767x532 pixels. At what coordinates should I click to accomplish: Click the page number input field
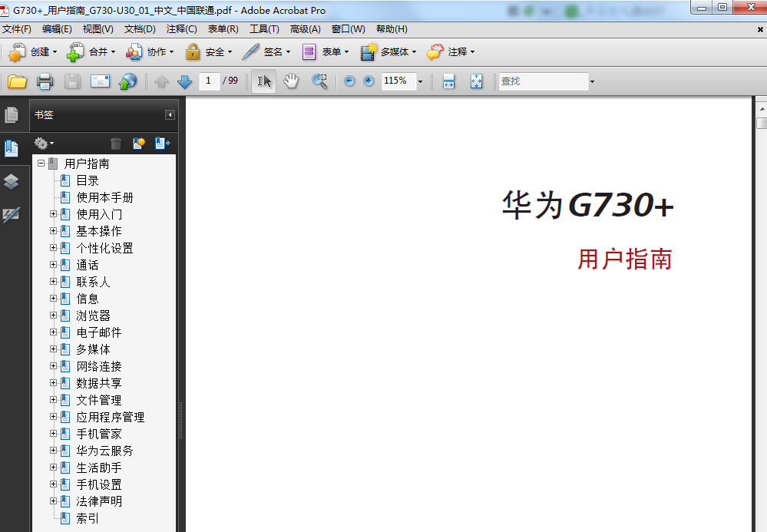209,81
